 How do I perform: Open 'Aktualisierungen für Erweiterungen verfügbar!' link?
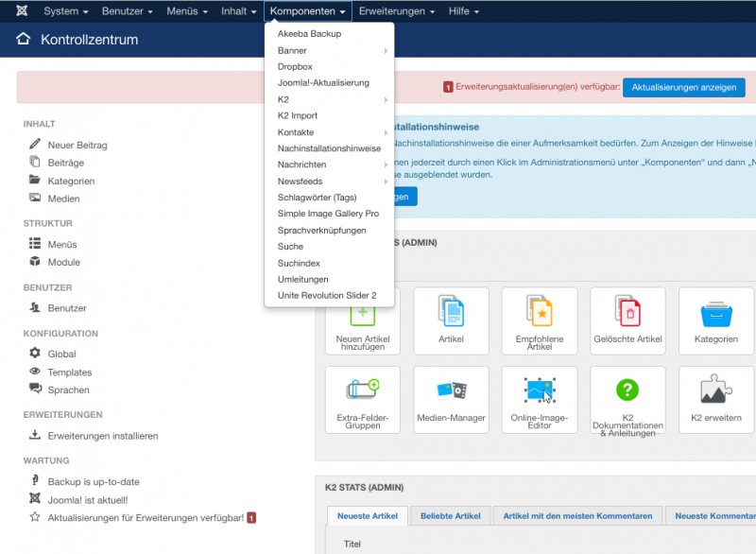[146, 518]
